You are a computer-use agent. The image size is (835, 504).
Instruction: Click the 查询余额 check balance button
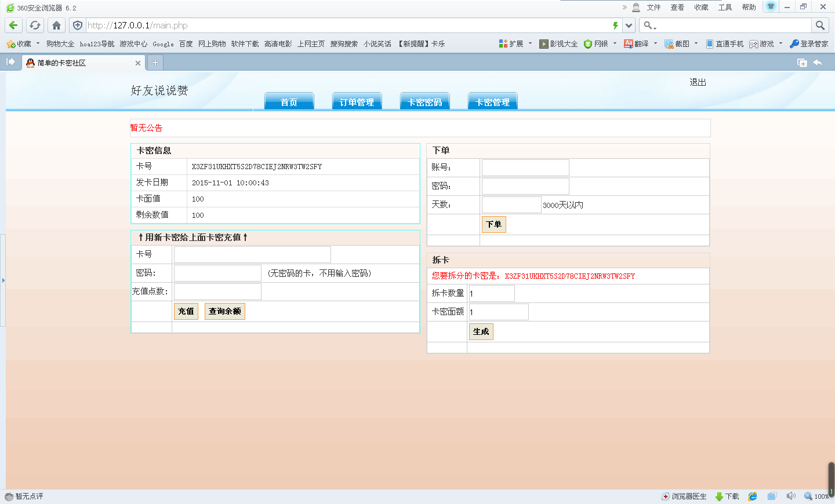[225, 311]
